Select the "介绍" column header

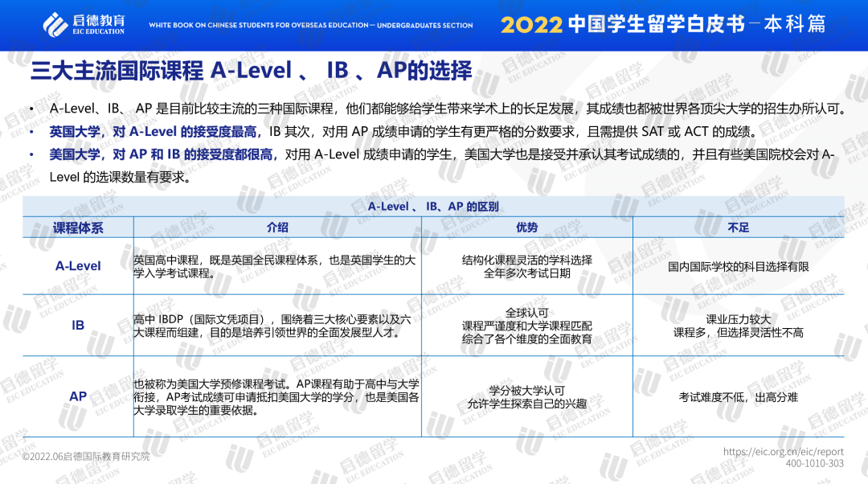(277, 228)
